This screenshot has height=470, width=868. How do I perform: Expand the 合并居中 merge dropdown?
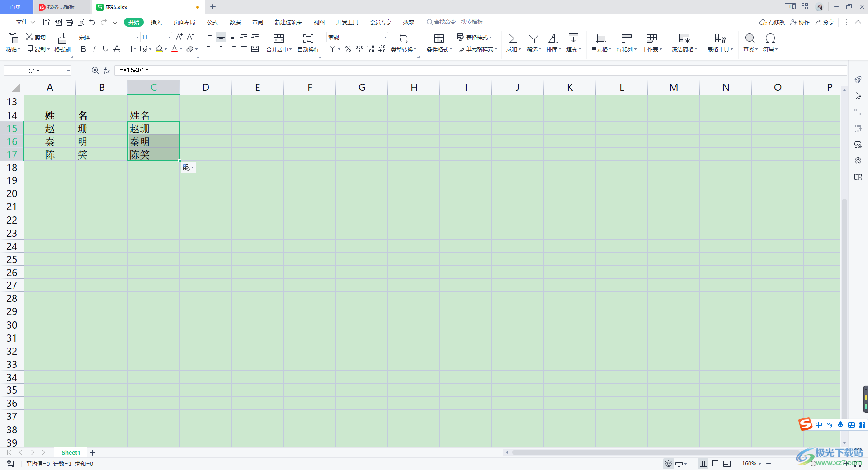[290, 49]
